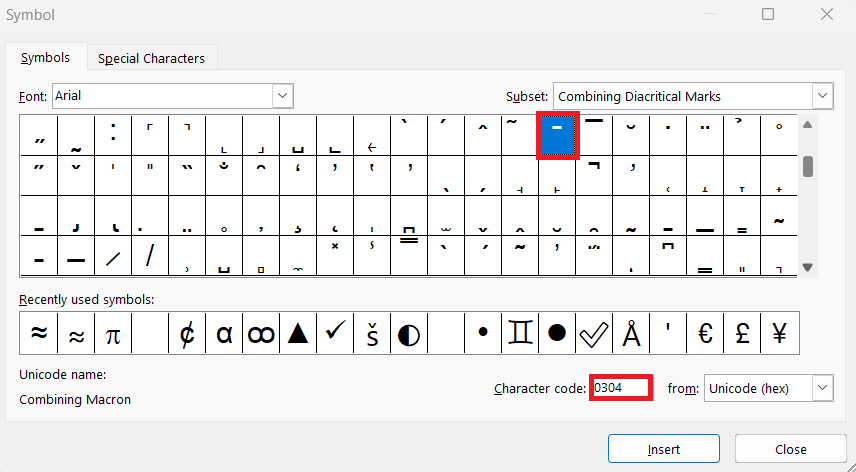The height and width of the screenshot is (472, 856).
Task: Select the highlighted Combining Macron symbol
Action: [x=557, y=135]
